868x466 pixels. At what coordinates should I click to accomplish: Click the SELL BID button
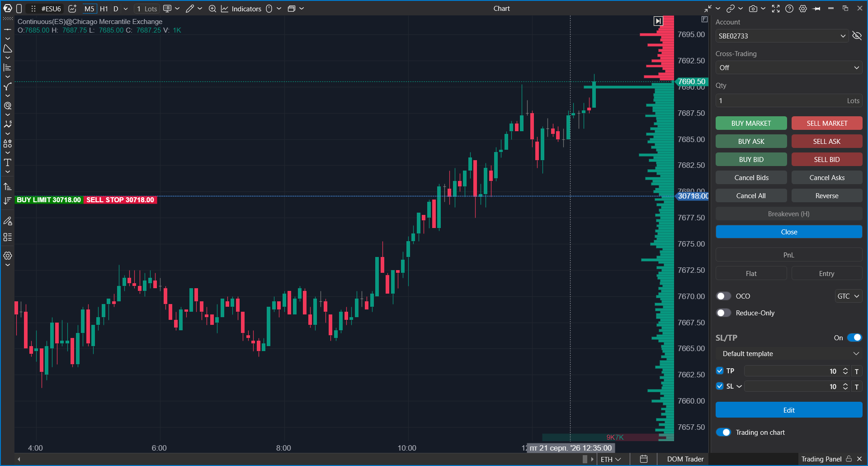tap(827, 159)
